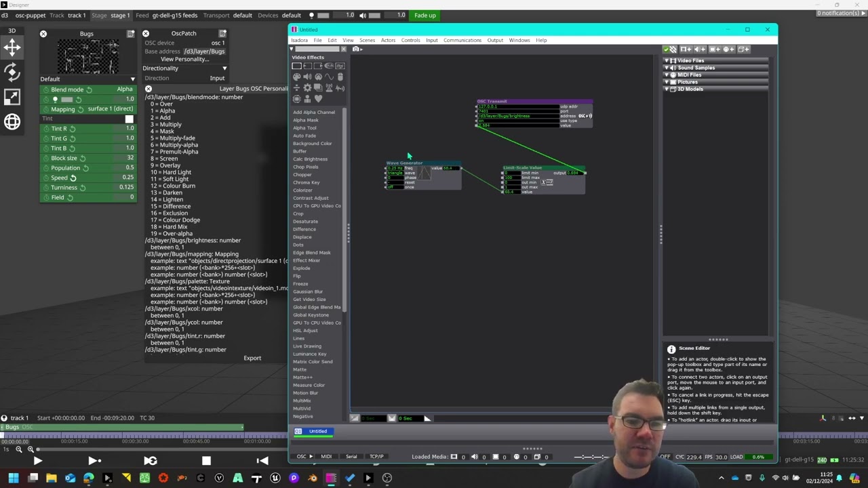Screen dimensions: 868x488
Task: Click the MIDI status indicator in Isadora
Action: click(326, 457)
